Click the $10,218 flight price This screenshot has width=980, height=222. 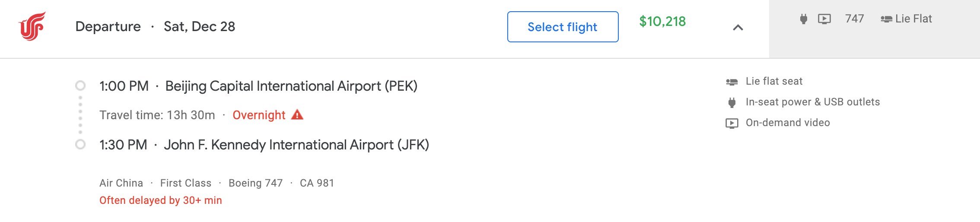click(662, 21)
